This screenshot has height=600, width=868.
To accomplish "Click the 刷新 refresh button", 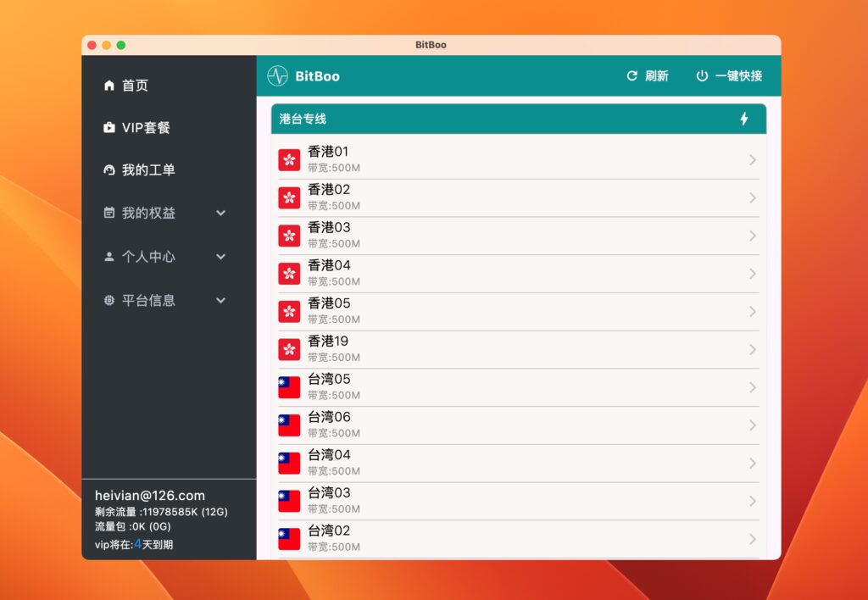I will pos(655,75).
